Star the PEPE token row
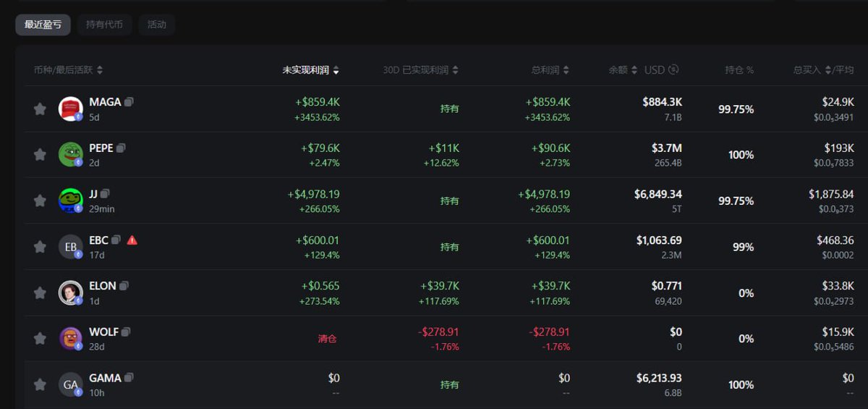 point(40,154)
